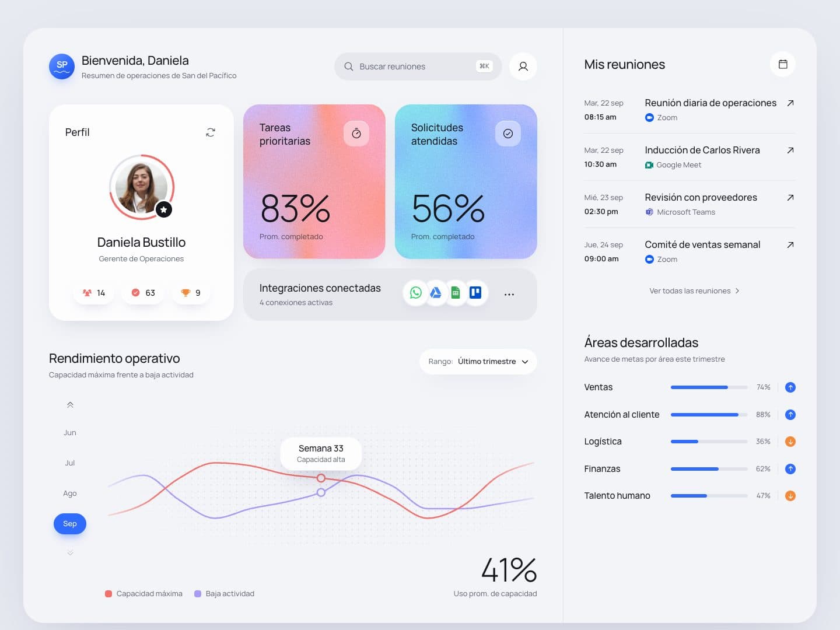Click the team members count badge 14

point(93,293)
